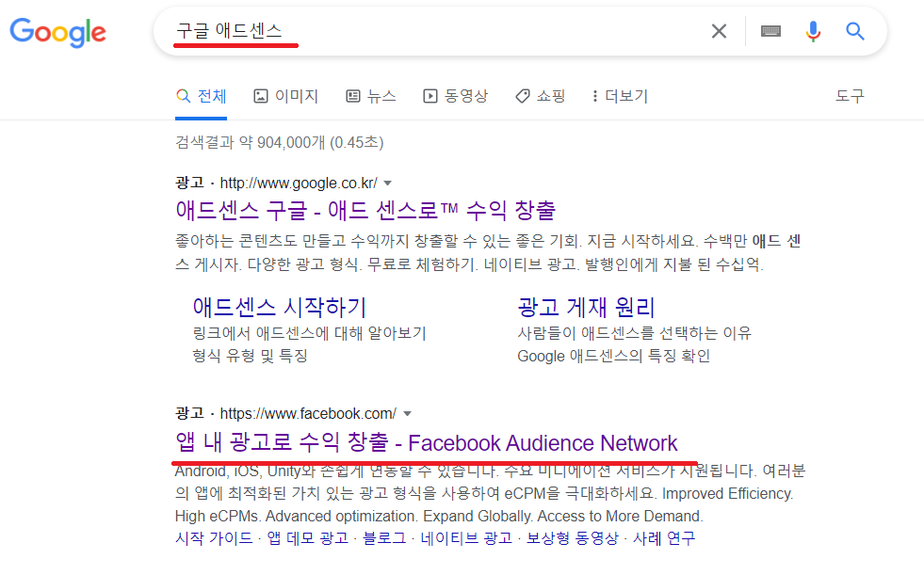924x575 pixels.
Task: Select the 전체 tab
Action: [201, 96]
